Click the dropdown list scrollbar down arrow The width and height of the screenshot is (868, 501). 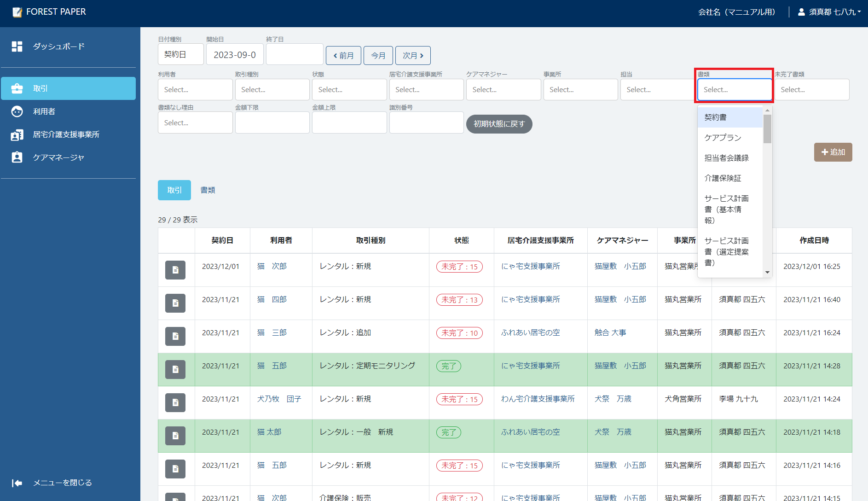(767, 272)
